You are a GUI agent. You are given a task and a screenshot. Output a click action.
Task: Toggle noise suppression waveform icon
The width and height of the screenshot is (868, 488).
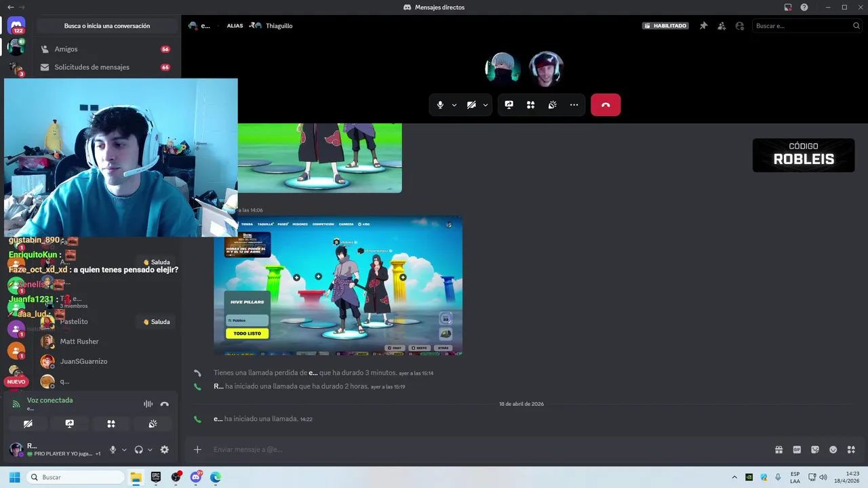148,404
